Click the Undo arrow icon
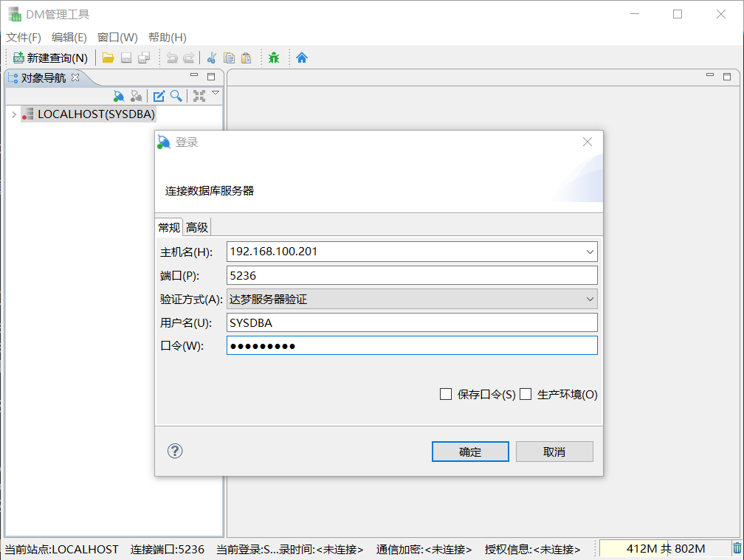Viewport: 744px width, 560px height. pos(172,58)
